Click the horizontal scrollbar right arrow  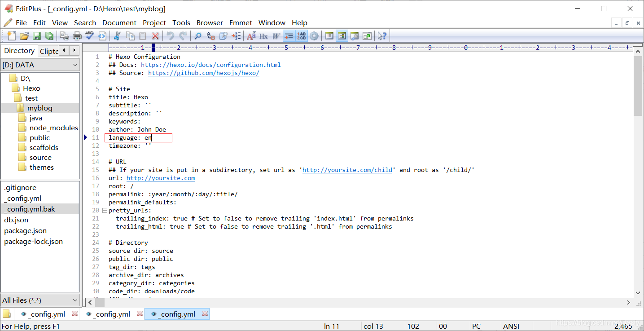[628, 303]
